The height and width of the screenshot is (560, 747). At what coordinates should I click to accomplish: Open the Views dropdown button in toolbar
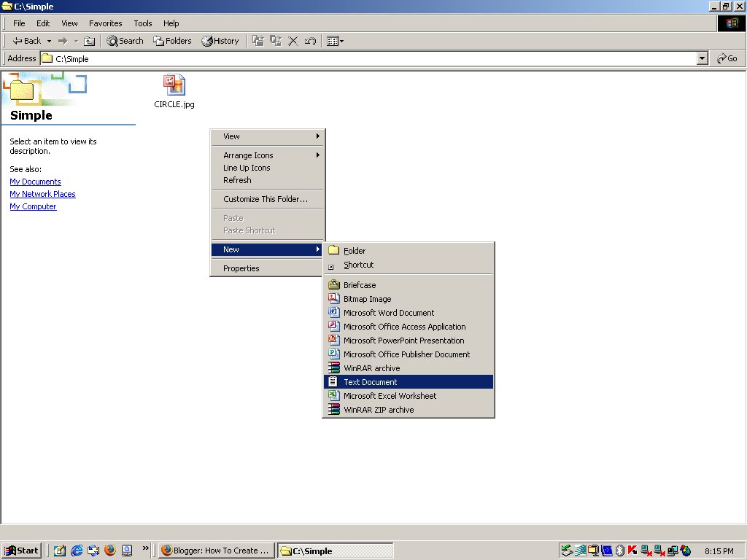pos(336,41)
